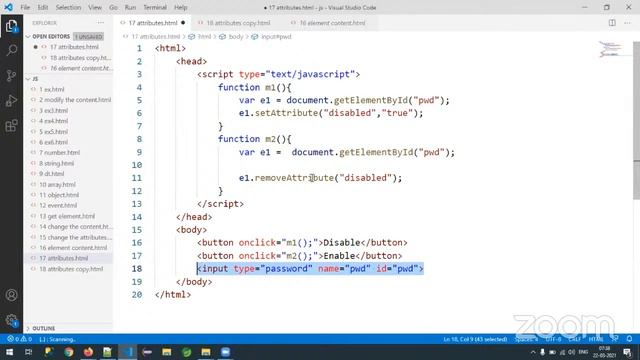Open Chrome from the taskbar
The width and height of the screenshot is (640, 360).
pos(69,352)
